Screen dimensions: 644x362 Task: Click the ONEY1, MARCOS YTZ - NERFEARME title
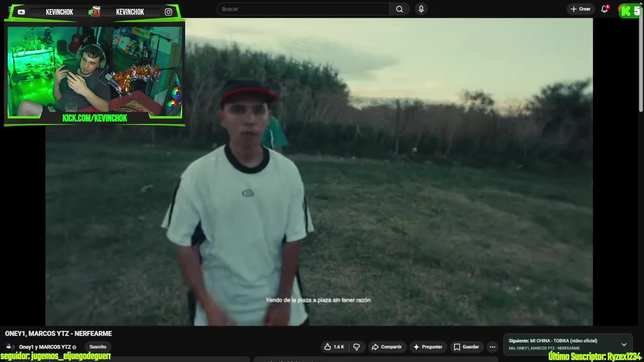coord(58,334)
